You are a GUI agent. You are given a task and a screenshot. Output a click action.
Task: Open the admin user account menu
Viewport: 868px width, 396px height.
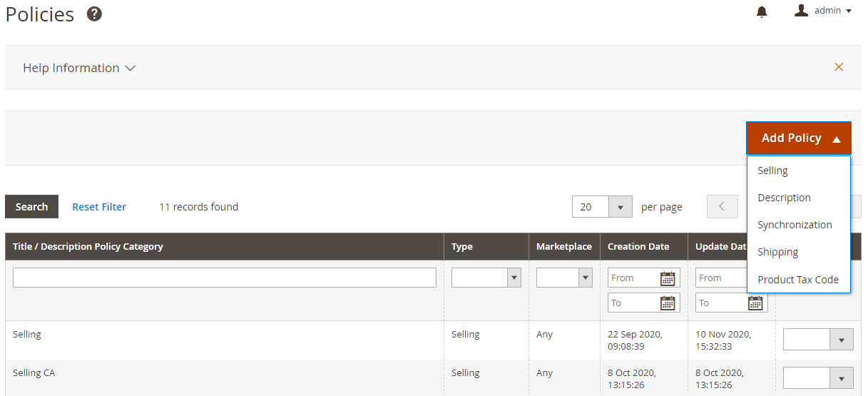[x=823, y=11]
